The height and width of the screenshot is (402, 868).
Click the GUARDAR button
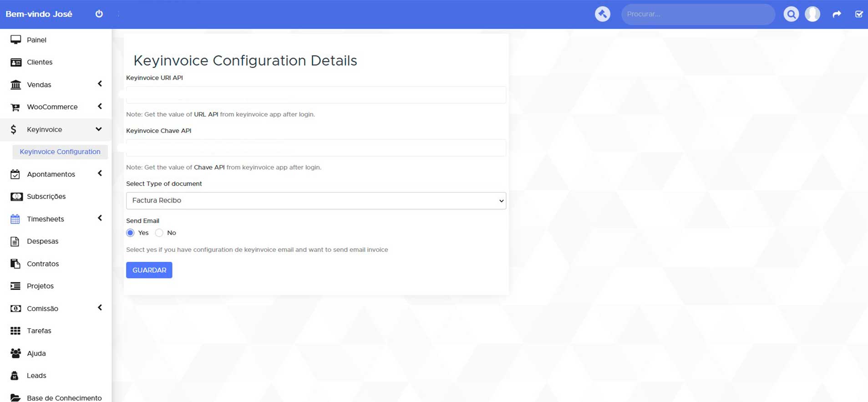(x=149, y=270)
